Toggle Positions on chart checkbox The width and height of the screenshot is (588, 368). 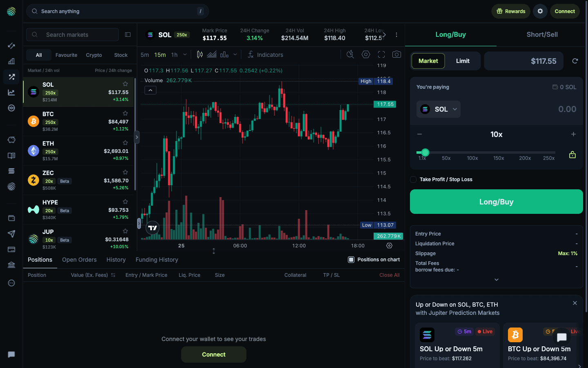pos(351,260)
